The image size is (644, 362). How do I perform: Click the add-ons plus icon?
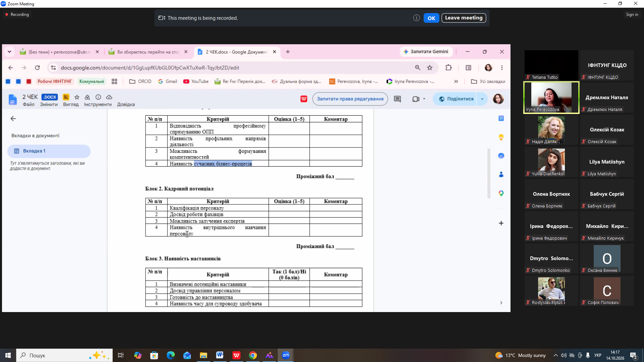point(501,223)
